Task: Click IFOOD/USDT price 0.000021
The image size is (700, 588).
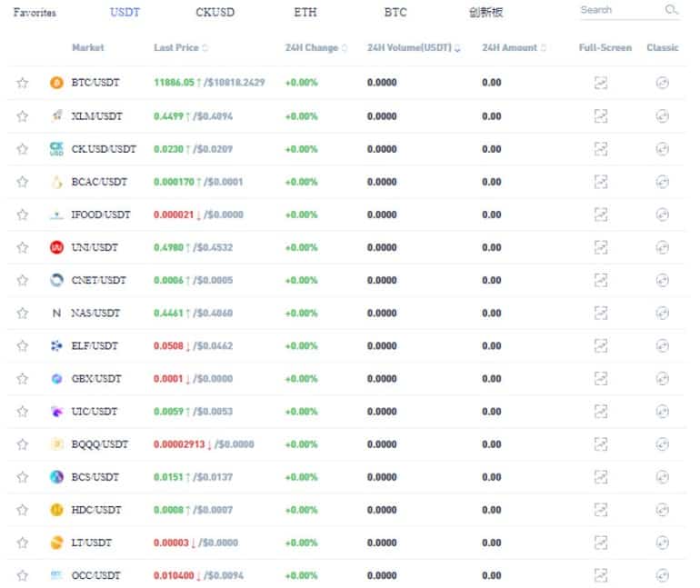Action: click(174, 214)
